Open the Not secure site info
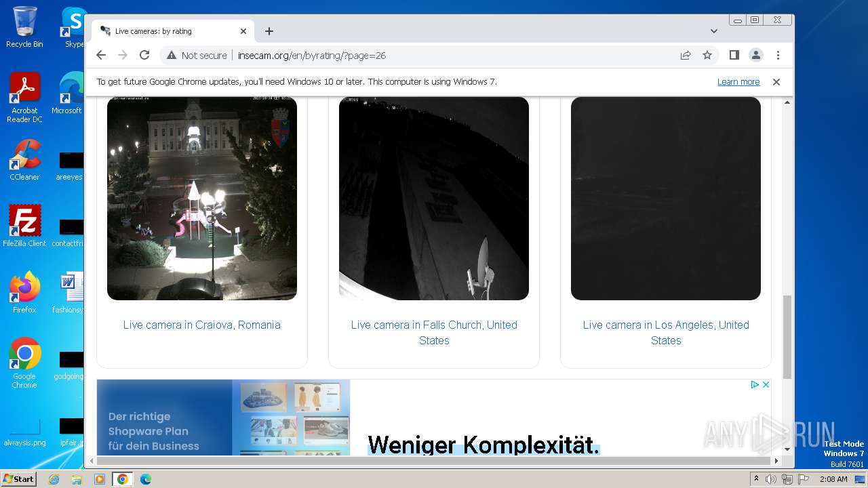 197,56
